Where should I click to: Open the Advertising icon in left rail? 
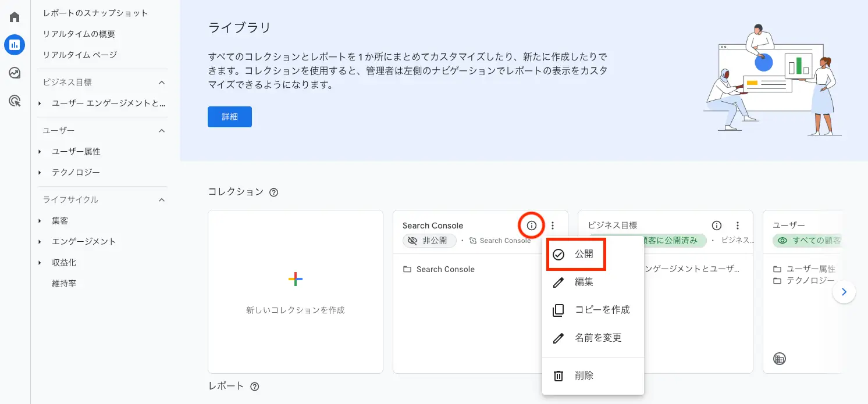pos(15,101)
